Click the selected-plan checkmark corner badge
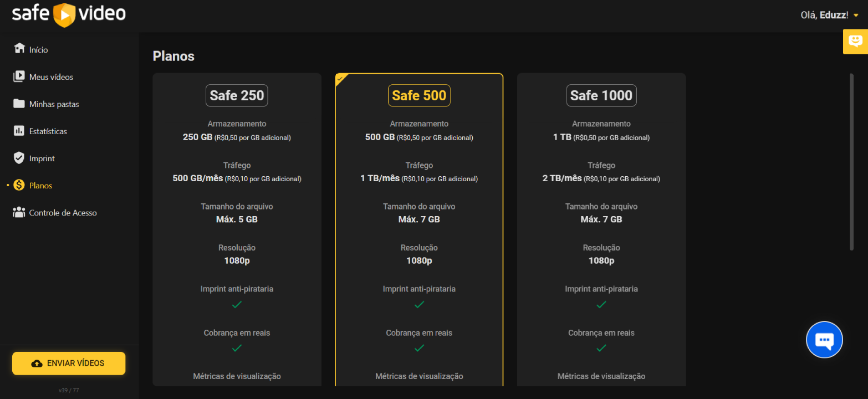 point(340,79)
